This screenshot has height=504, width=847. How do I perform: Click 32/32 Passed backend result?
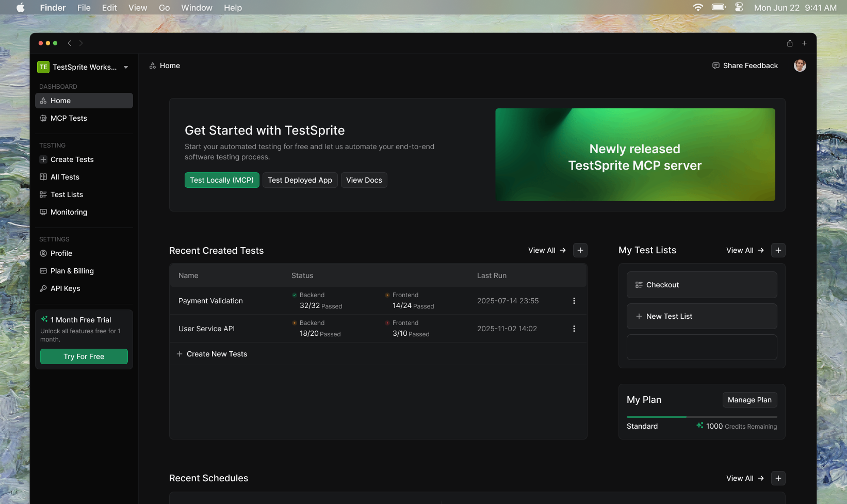321,305
